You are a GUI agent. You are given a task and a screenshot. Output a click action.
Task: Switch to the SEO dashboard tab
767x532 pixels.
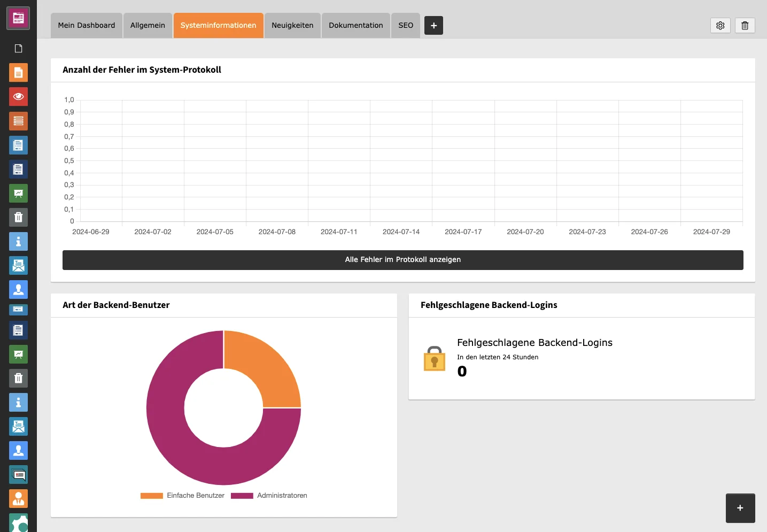405,25
